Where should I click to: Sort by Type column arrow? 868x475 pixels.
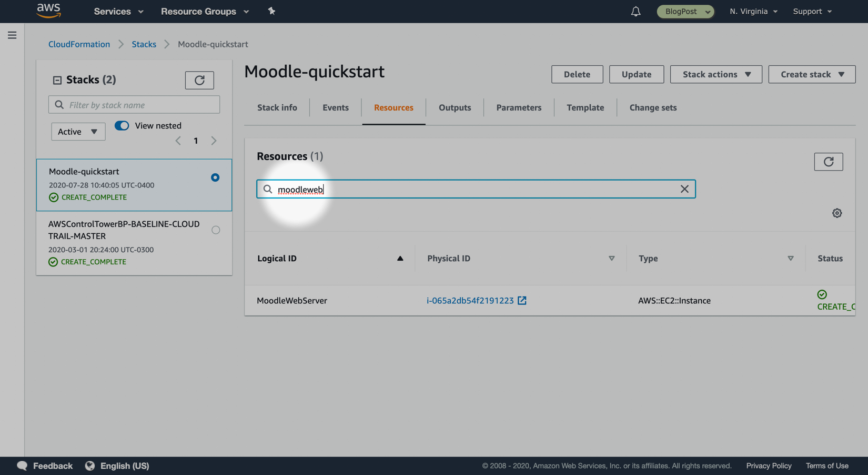point(790,259)
